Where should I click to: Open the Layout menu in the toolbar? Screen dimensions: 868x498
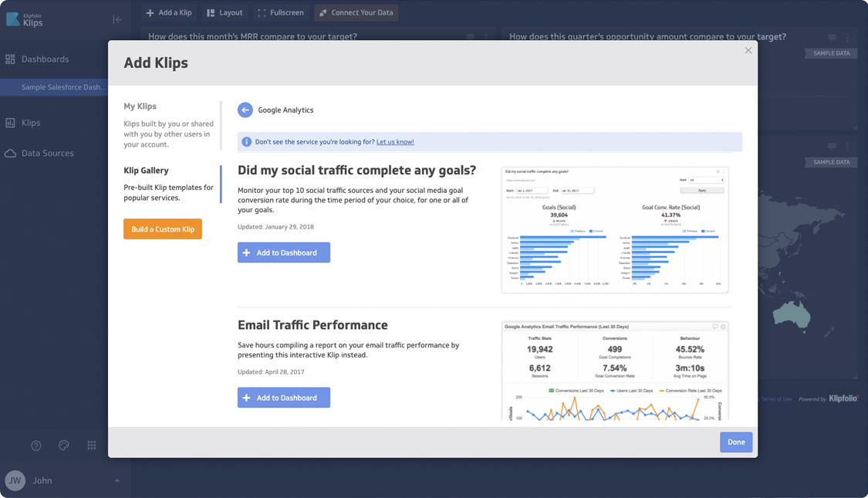[x=224, y=12]
